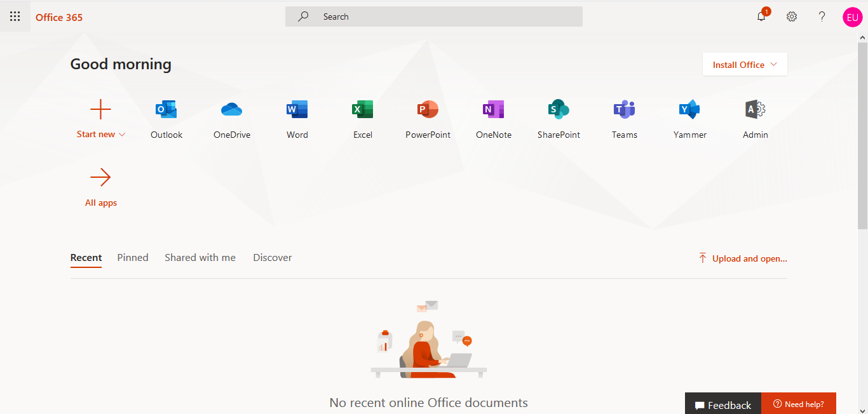Open the app launcher waffle icon

(x=15, y=17)
